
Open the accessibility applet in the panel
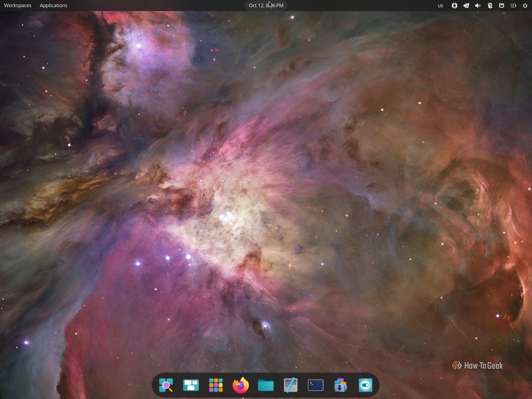click(454, 5)
